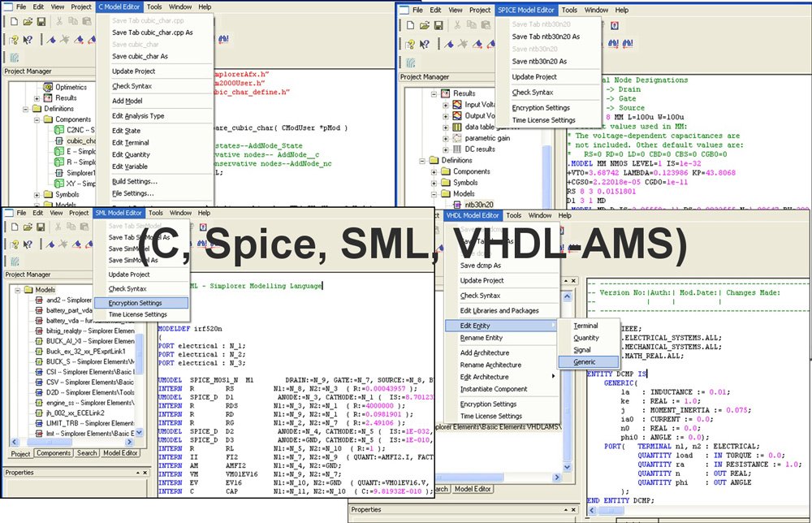Screen dimensions: 812x523
Task: Click blue boxed icon at SPICE toolbar top row end
Action: click(x=614, y=25)
